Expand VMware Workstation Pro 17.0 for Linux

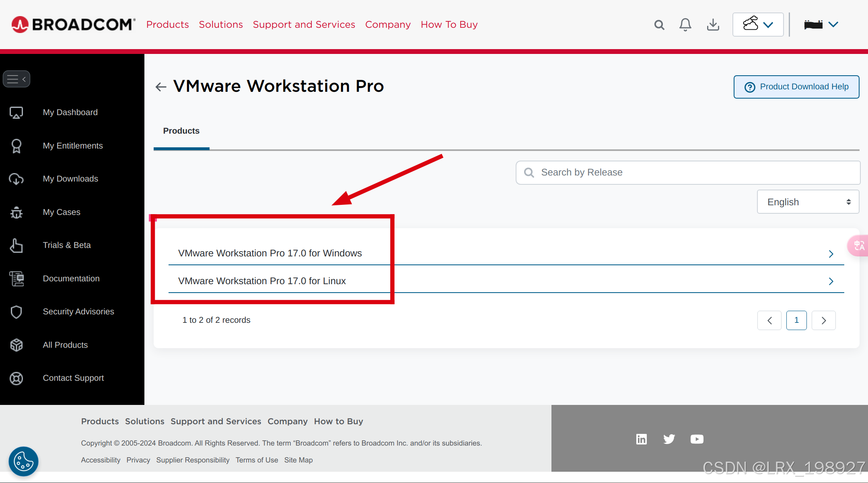click(x=262, y=281)
